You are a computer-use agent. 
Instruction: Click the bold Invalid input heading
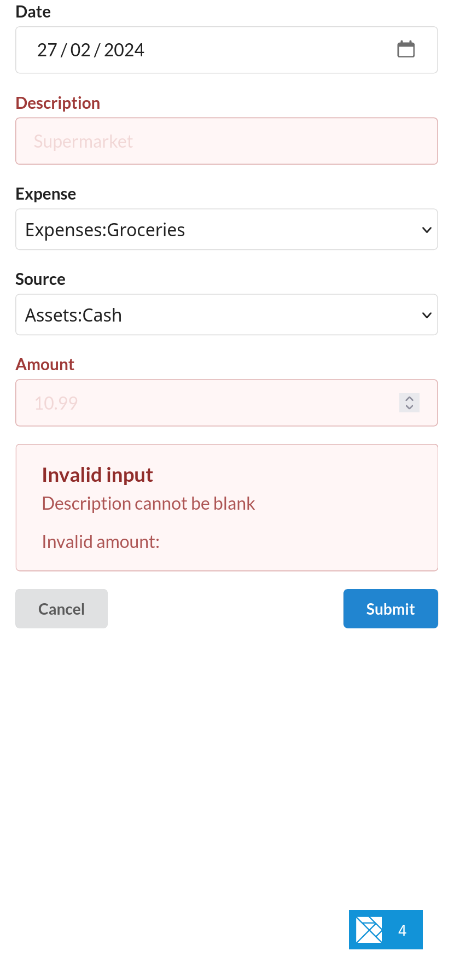(97, 475)
